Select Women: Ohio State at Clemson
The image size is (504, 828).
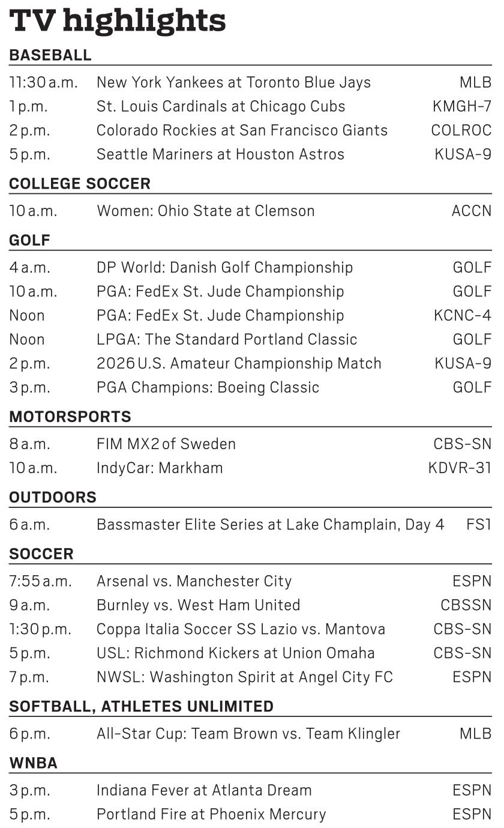click(206, 211)
